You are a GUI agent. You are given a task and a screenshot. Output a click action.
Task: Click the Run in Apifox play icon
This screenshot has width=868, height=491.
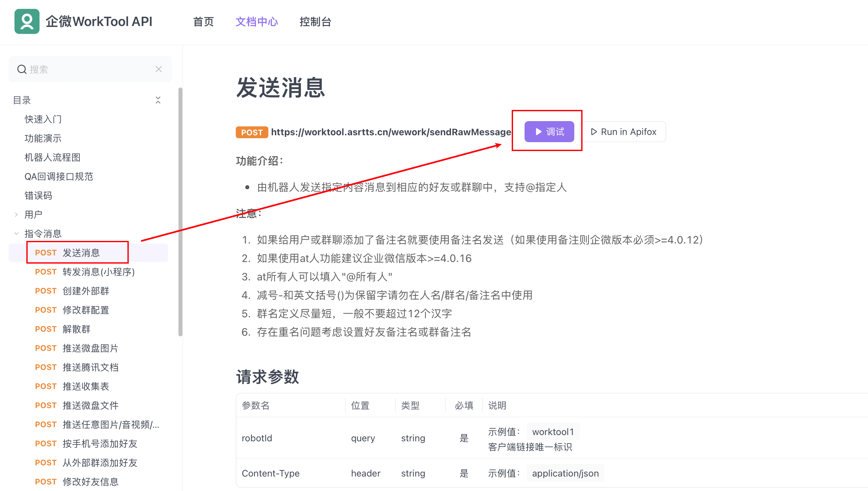pos(594,132)
